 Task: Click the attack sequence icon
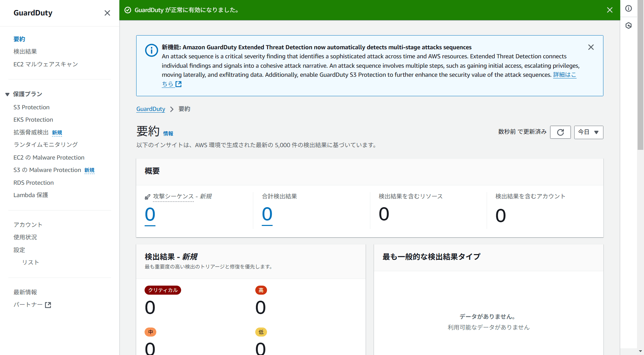point(147,197)
